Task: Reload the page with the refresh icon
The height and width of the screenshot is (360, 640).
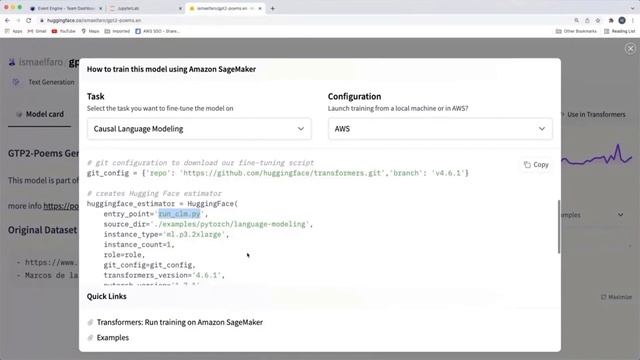Action: (x=29, y=20)
